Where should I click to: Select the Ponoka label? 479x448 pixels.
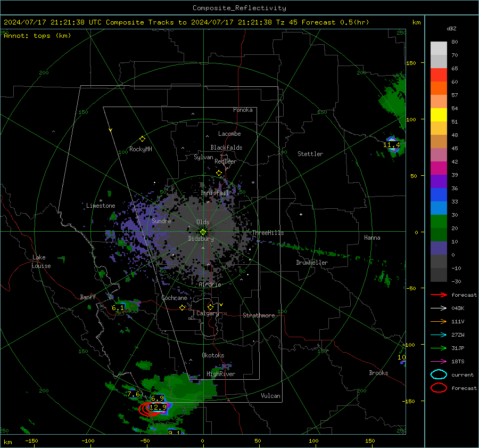coord(243,110)
